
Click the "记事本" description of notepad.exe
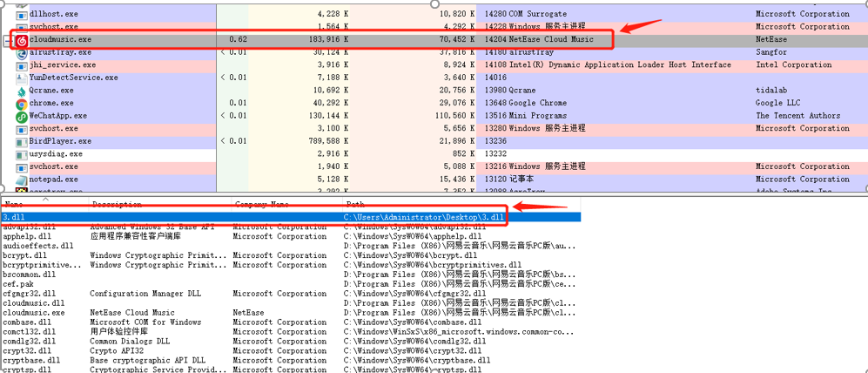point(521,180)
